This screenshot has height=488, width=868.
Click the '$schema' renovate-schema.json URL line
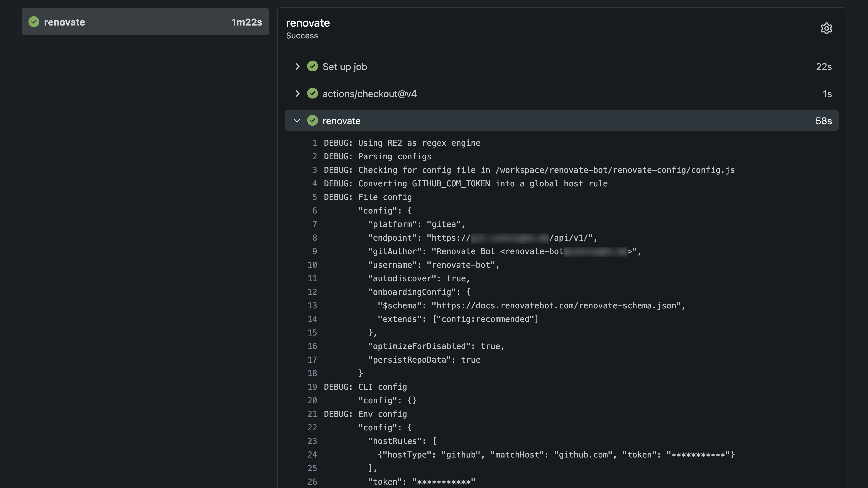(x=531, y=305)
